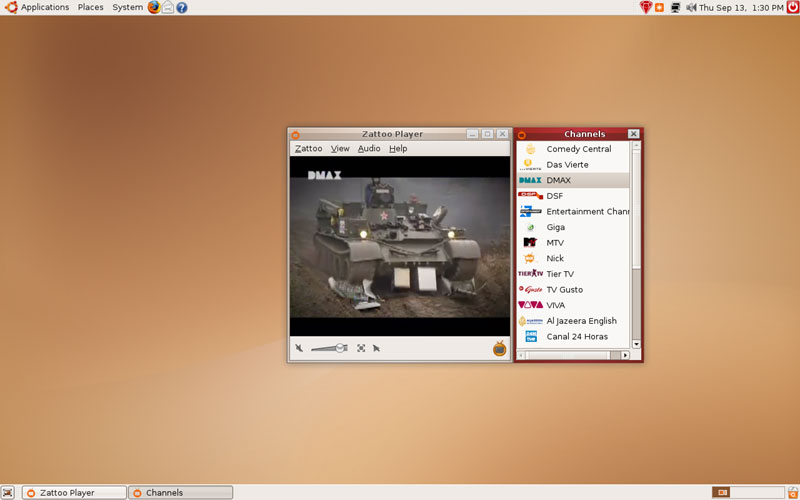800x500 pixels.
Task: Open the System menu
Action: pyautogui.click(x=128, y=7)
